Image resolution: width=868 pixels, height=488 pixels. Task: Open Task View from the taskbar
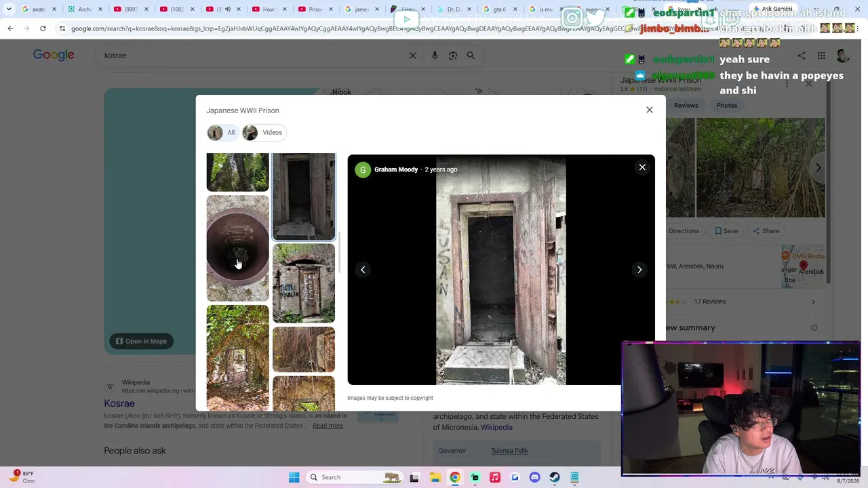pos(414,477)
